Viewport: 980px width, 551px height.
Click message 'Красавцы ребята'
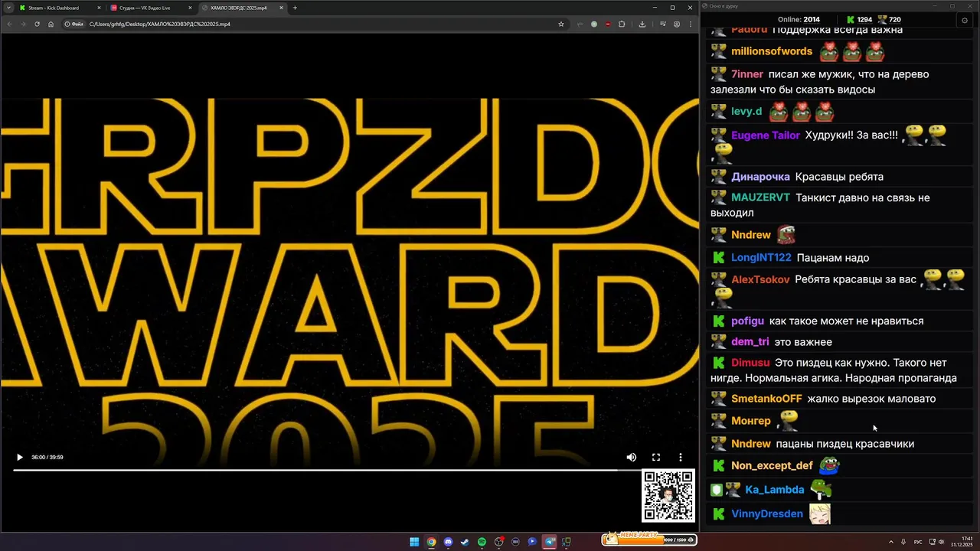(x=839, y=177)
